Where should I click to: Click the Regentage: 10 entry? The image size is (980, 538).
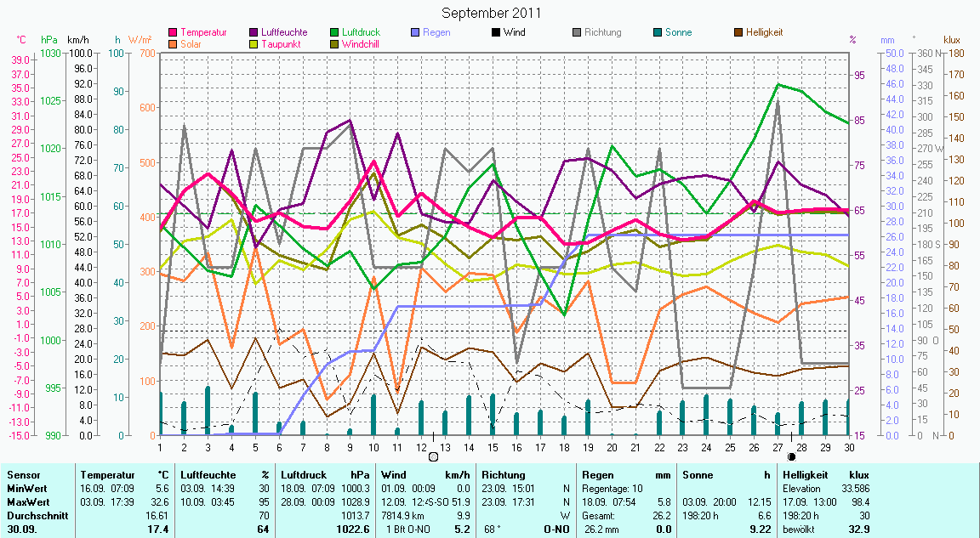[612, 489]
